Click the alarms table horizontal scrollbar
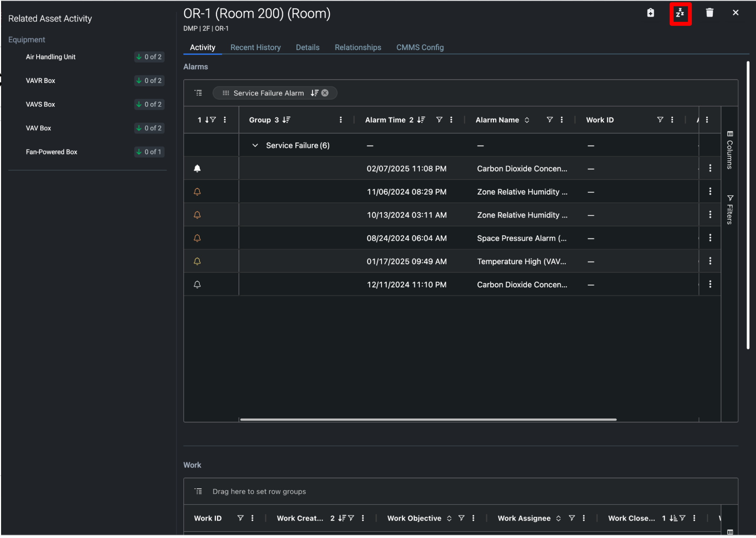Viewport: 756px width, 538px height. click(428, 419)
